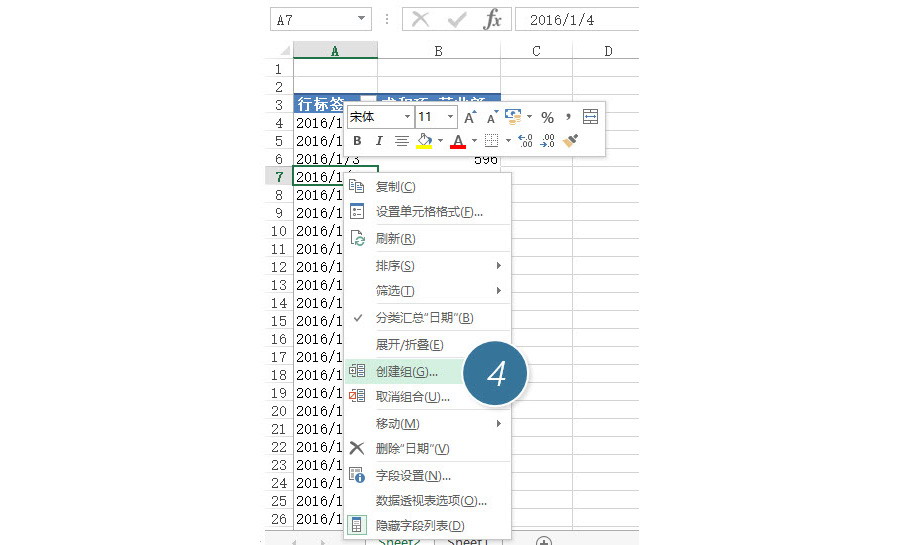Select row 26 header
Image resolution: width=900 pixels, height=545 pixels.
point(279,519)
